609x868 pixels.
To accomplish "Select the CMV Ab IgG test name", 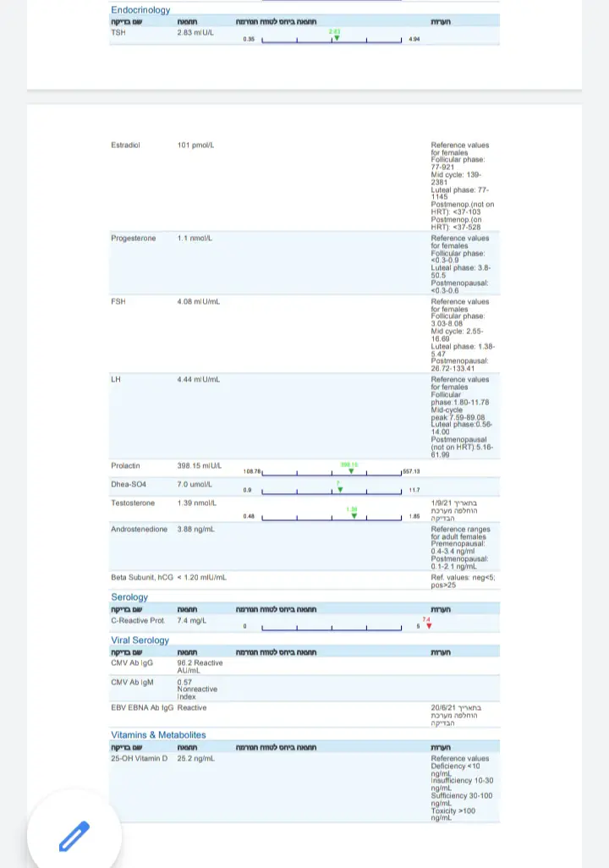I will pos(132,662).
